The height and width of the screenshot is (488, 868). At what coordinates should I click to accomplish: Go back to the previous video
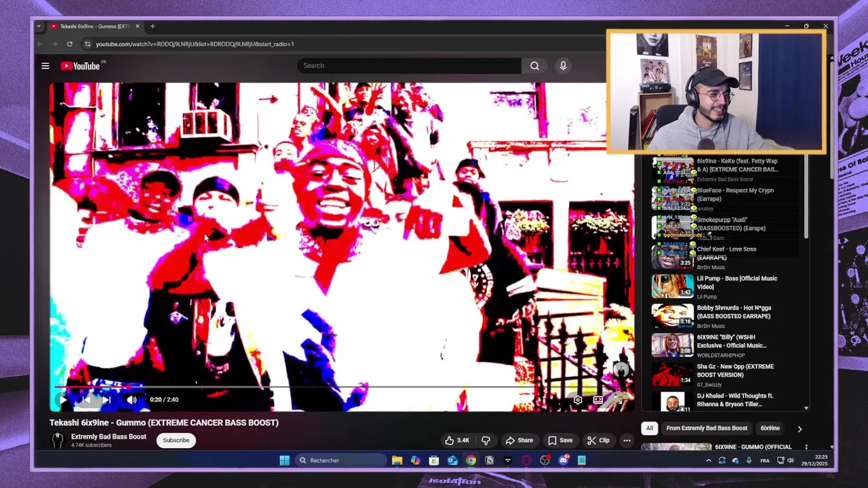(85, 400)
